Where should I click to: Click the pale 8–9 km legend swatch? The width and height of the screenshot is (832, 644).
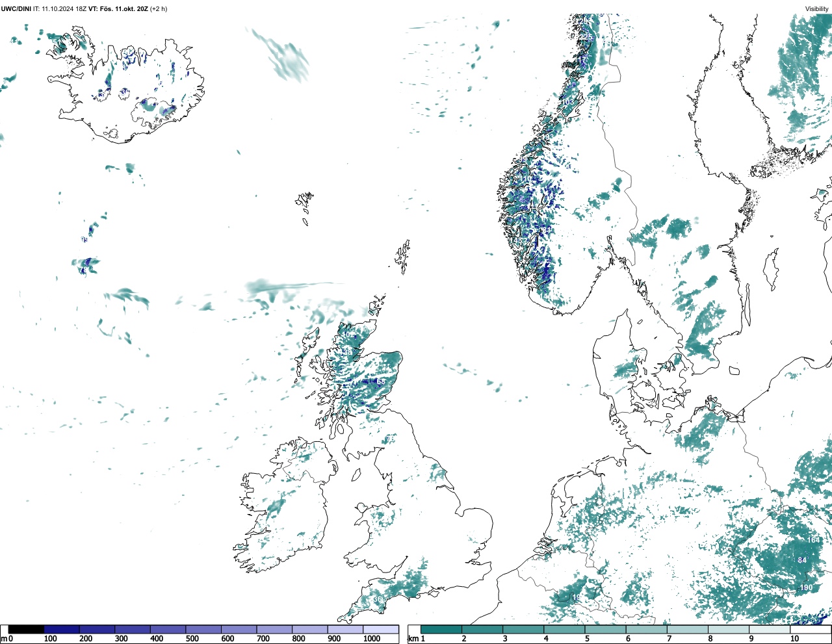click(729, 629)
